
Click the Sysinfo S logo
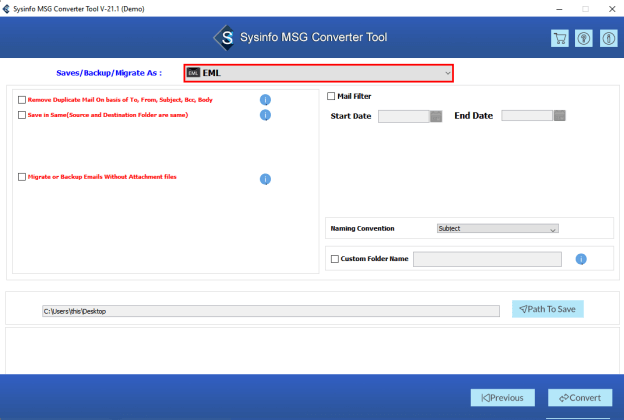pyautogui.click(x=225, y=38)
